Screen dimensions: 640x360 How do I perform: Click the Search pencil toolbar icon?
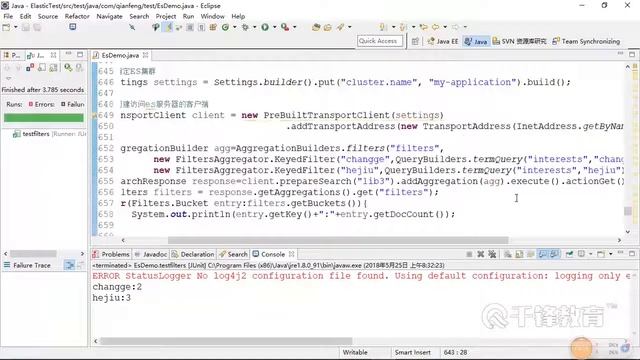point(340,27)
